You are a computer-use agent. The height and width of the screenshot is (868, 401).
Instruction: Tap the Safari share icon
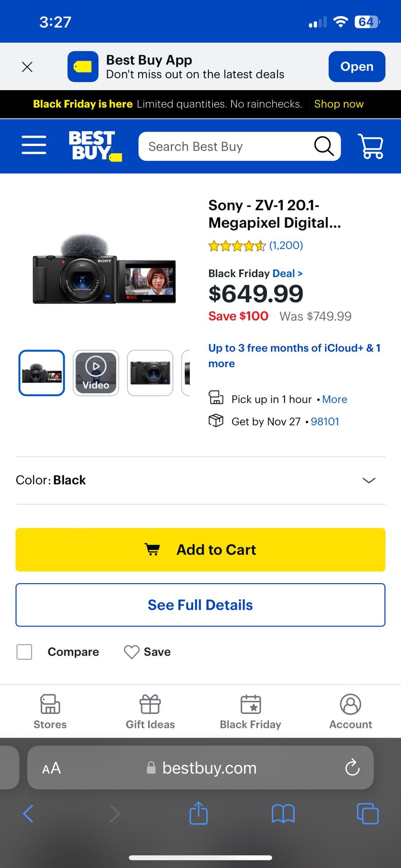coord(198,813)
